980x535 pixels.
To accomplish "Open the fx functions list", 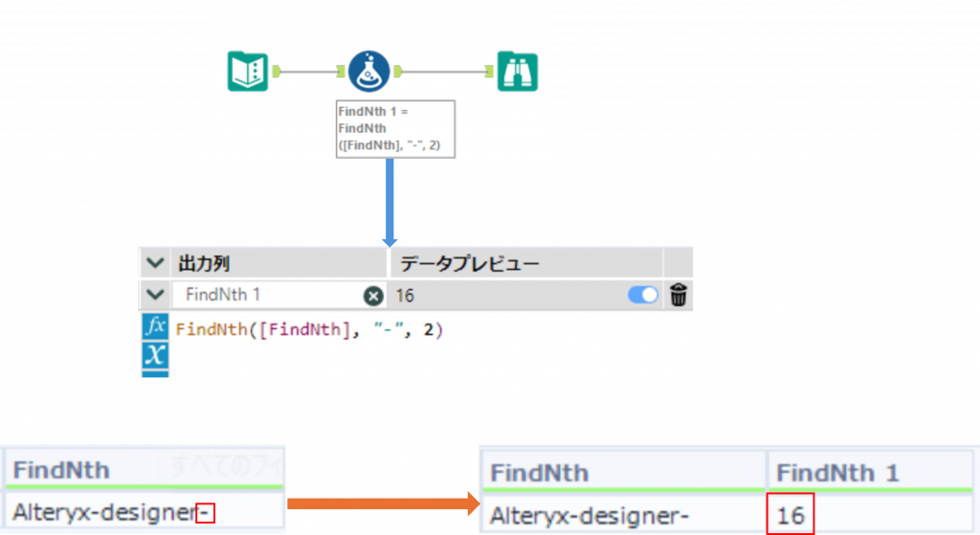I will click(x=154, y=327).
